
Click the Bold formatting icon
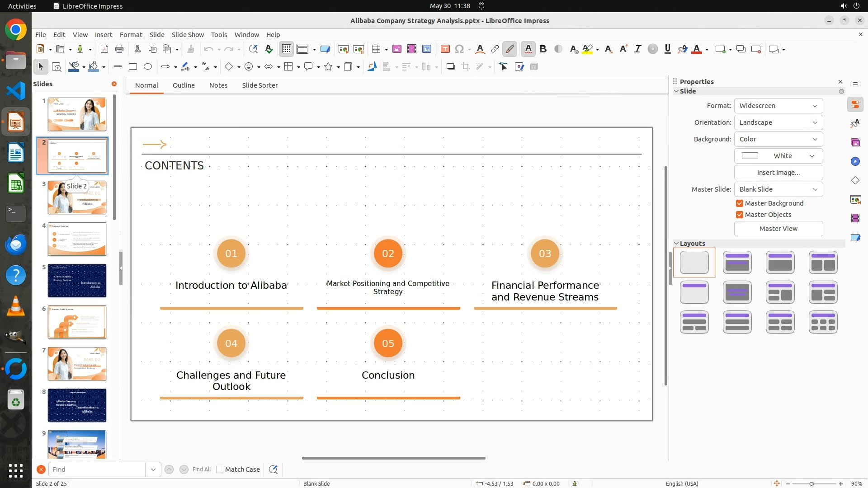pyautogui.click(x=543, y=49)
